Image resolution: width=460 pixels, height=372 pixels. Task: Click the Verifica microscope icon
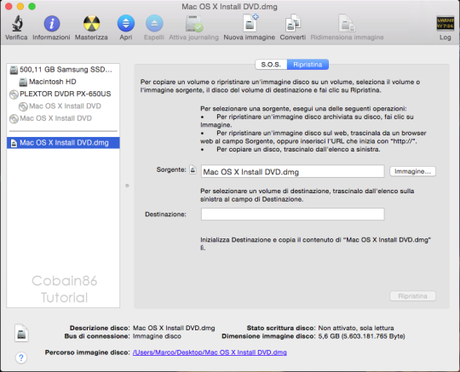pos(17,23)
